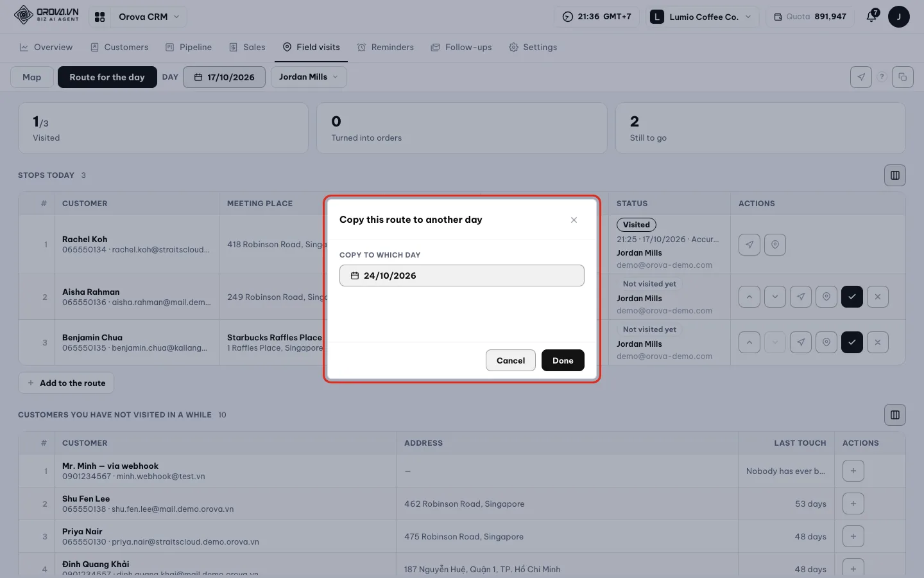Navigate to Rachel Koh's stop
Screen dimensions: 924x578
(749, 245)
